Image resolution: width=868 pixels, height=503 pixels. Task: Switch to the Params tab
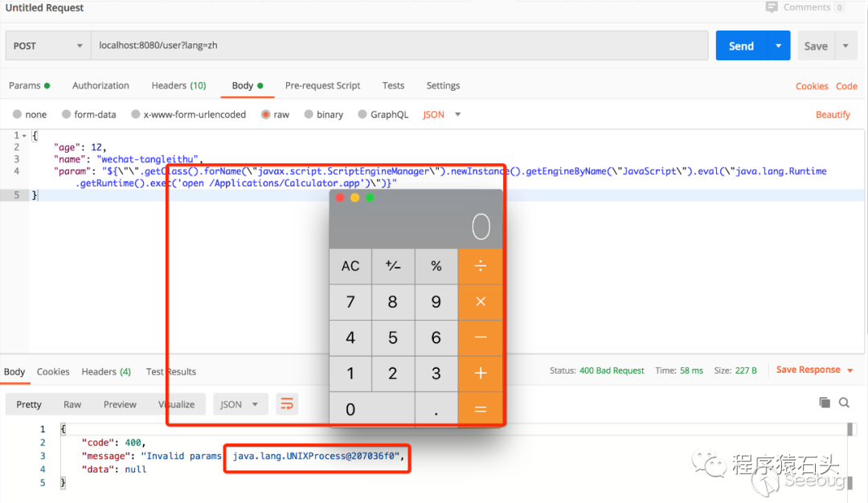click(x=30, y=86)
